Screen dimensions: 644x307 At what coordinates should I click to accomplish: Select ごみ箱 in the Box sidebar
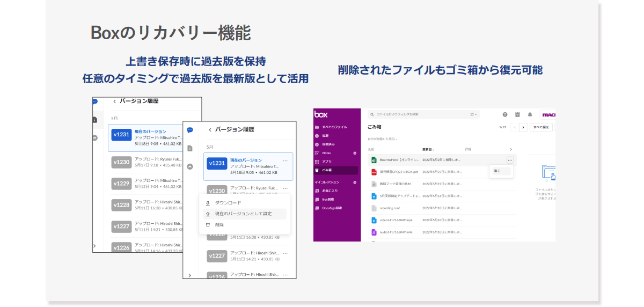point(335,170)
